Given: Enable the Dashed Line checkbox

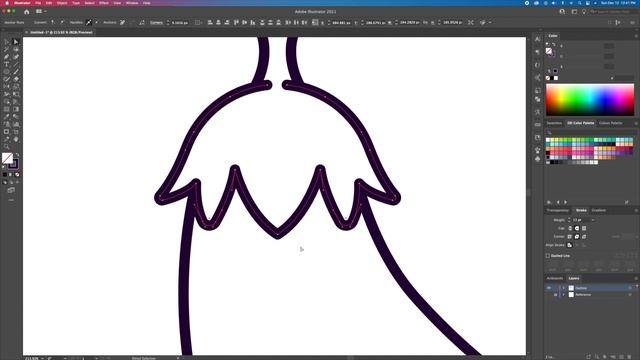Looking at the screenshot, I should pyautogui.click(x=548, y=256).
